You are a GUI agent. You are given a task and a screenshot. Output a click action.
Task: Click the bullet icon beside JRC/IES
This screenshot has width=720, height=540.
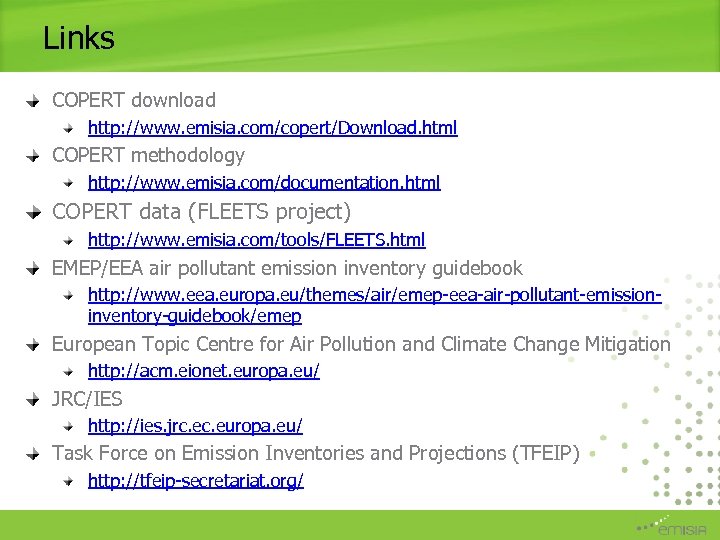pyautogui.click(x=33, y=399)
